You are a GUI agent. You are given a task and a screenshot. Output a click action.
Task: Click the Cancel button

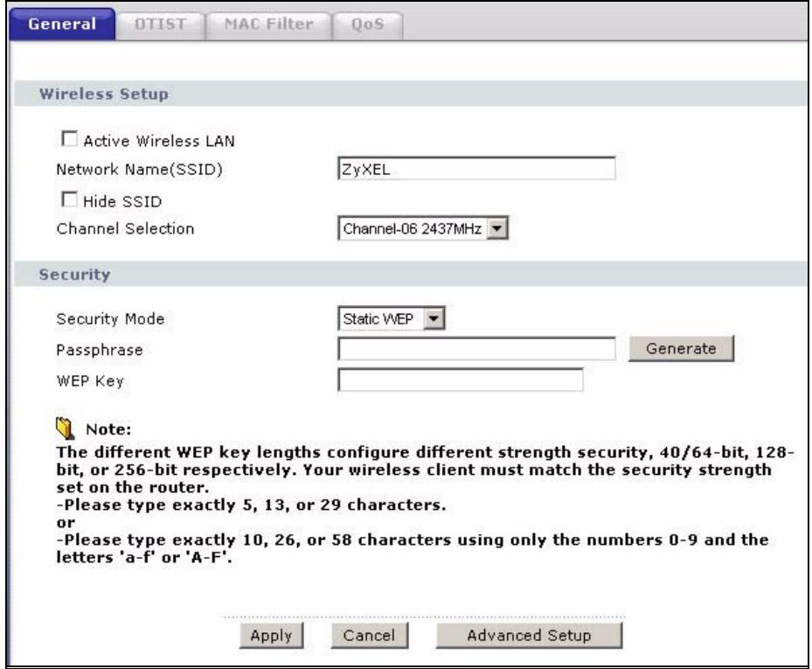(369, 635)
